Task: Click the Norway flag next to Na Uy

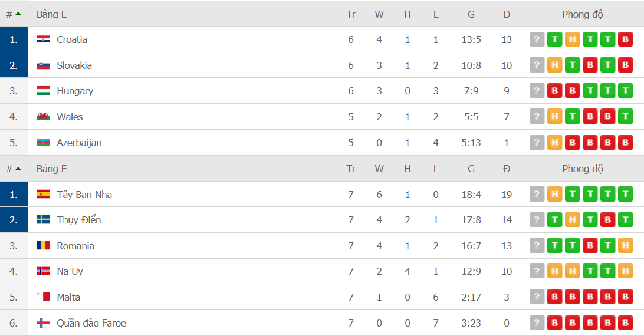Action: point(43,271)
